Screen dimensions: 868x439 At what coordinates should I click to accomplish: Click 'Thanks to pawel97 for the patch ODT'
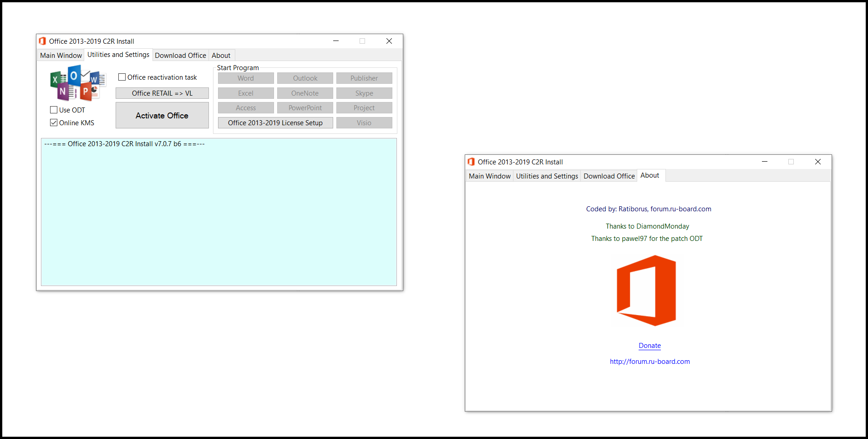(647, 239)
